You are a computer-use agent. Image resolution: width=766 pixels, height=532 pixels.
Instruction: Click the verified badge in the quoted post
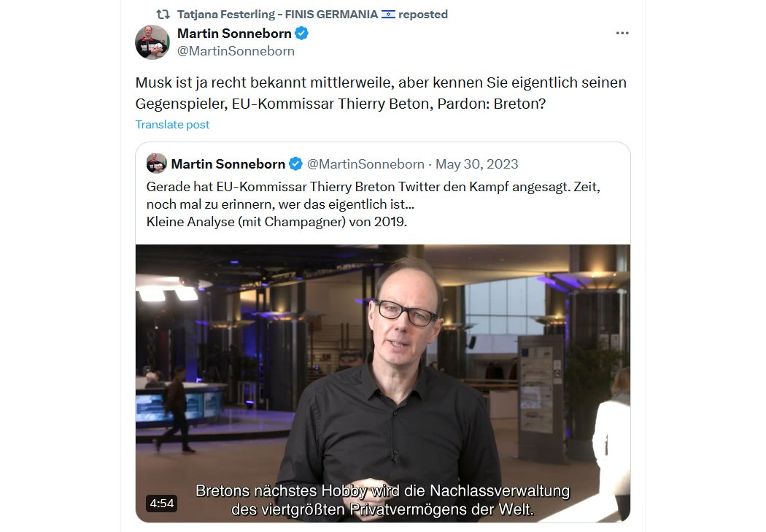pos(295,163)
